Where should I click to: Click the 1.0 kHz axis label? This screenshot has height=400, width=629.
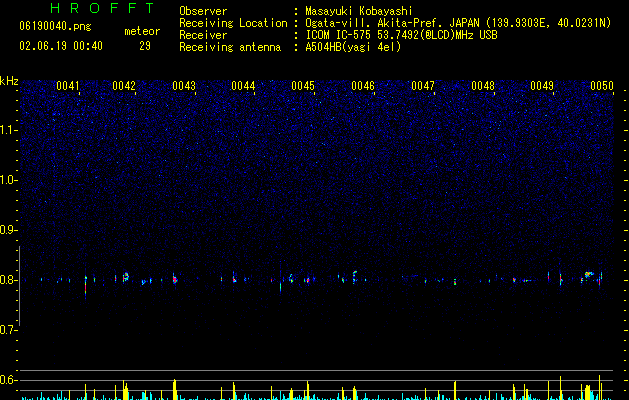pyautogui.click(x=9, y=180)
